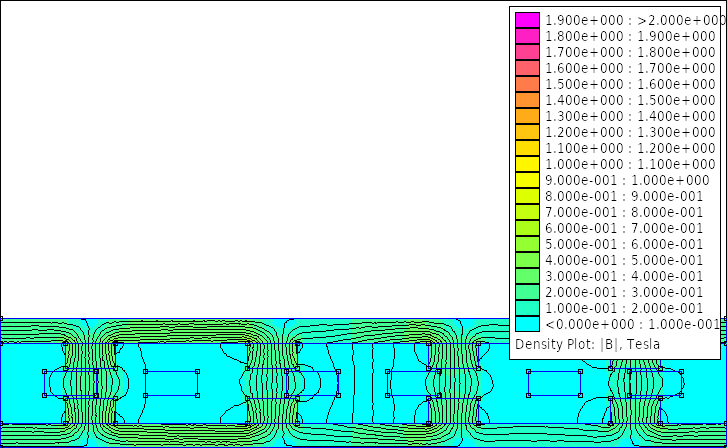
Task: Click the 1.000–1.100 legend color swatch
Action: [x=527, y=164]
